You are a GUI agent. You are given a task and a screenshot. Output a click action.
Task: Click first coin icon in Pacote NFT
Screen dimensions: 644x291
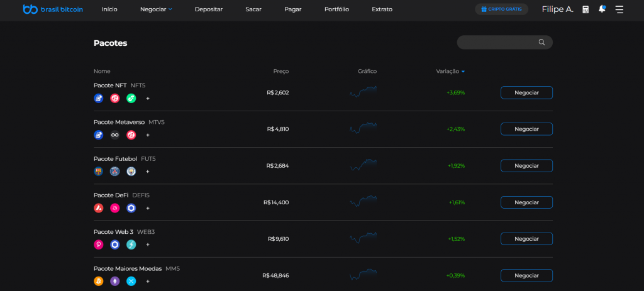[x=99, y=99]
